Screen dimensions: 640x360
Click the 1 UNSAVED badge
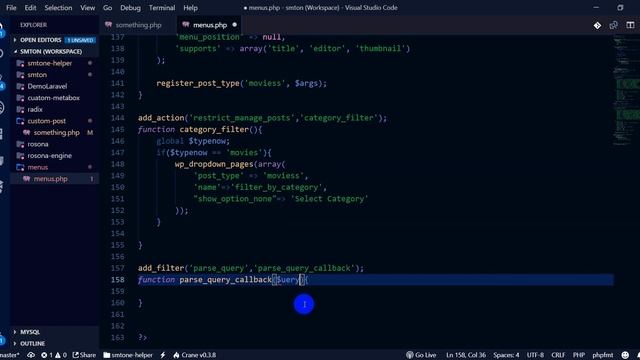click(80, 40)
